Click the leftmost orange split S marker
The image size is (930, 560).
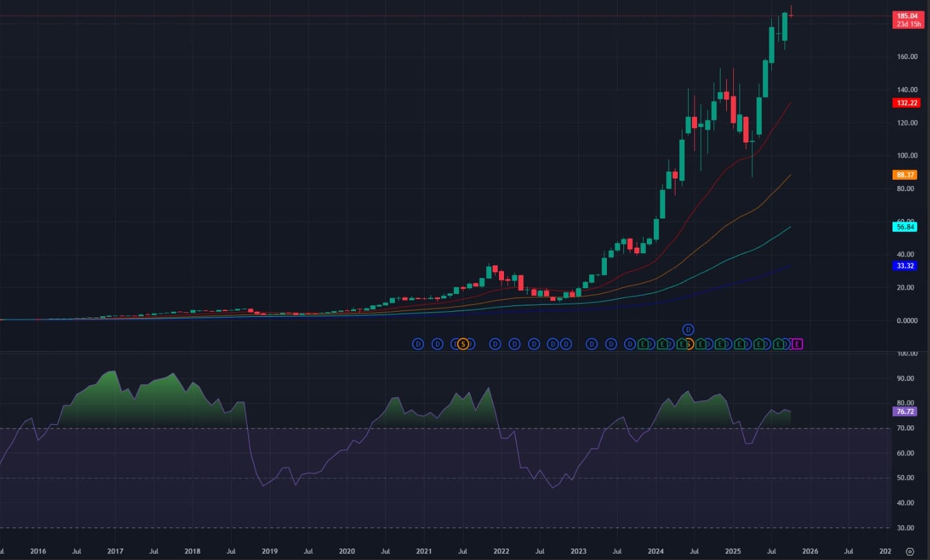(x=463, y=344)
